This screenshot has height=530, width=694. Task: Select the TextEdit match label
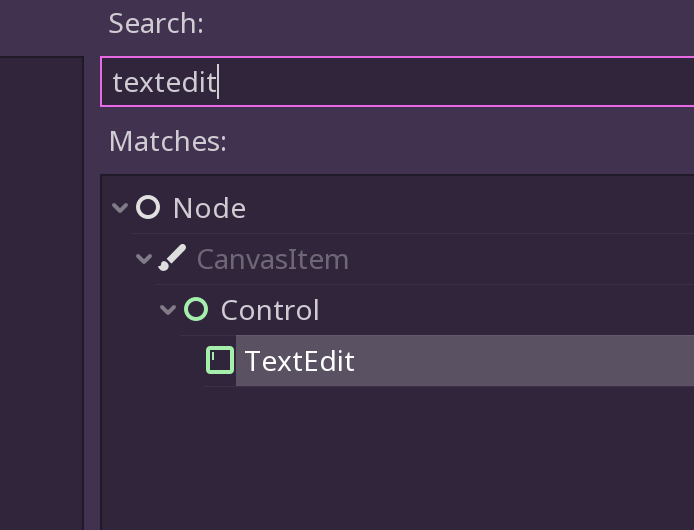(x=300, y=361)
